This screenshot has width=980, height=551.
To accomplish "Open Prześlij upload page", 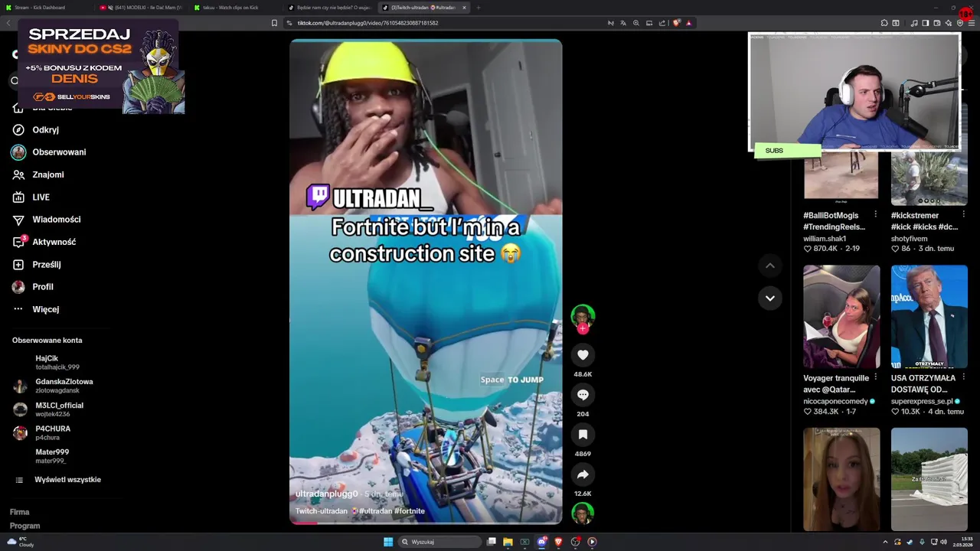I will pos(37,265).
